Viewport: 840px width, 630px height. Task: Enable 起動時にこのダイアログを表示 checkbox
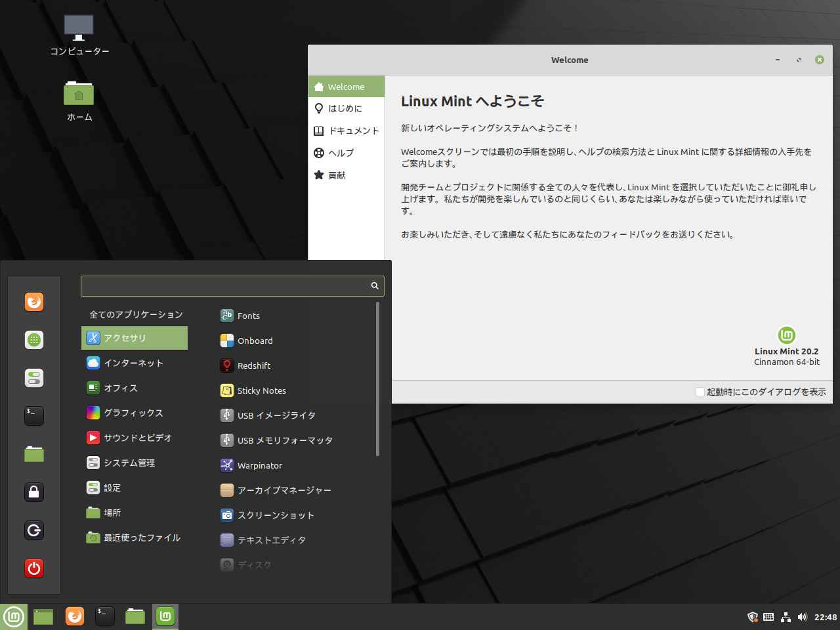click(700, 391)
